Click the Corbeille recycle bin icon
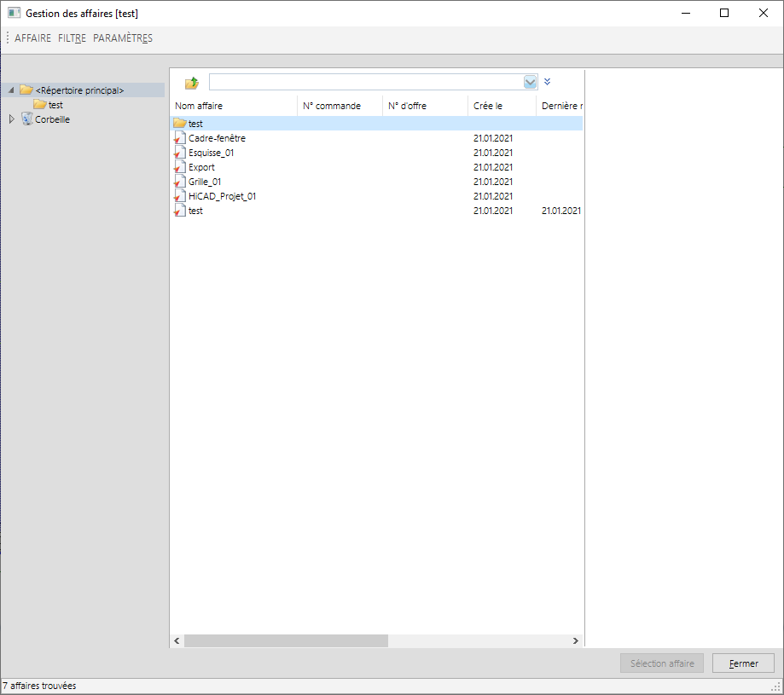The image size is (784, 695). 26,119
